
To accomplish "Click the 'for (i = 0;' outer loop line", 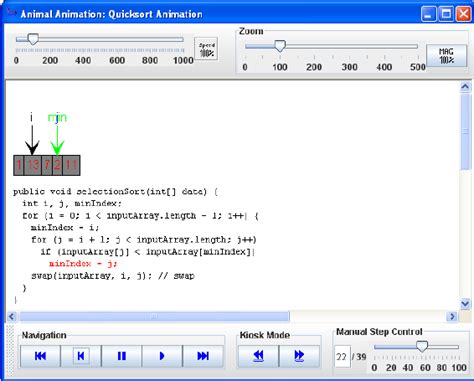I will coord(140,216).
